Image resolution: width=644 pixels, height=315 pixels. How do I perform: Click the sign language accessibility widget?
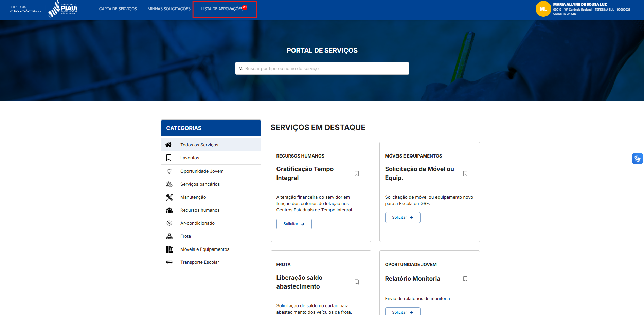[637, 159]
